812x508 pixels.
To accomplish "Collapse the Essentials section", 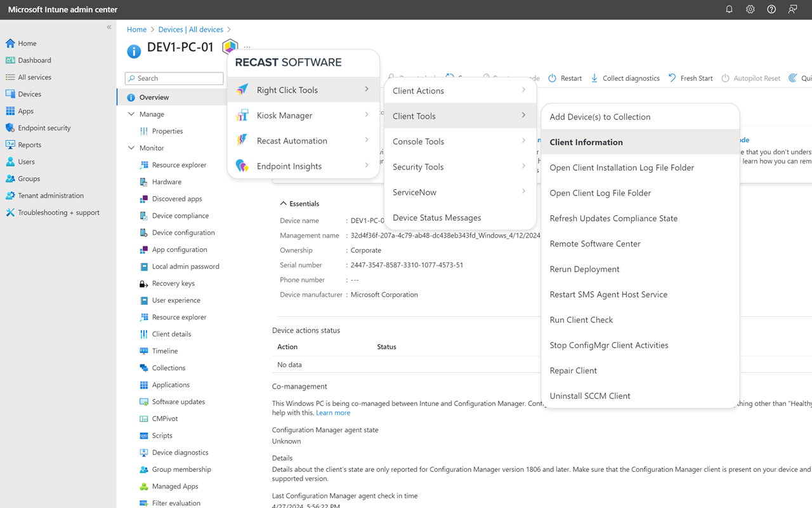I will (x=284, y=203).
